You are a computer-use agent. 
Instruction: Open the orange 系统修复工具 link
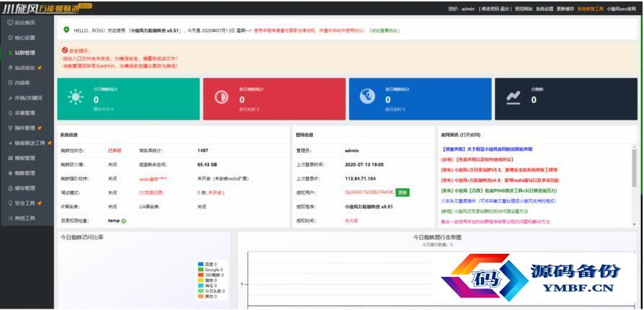click(x=590, y=9)
